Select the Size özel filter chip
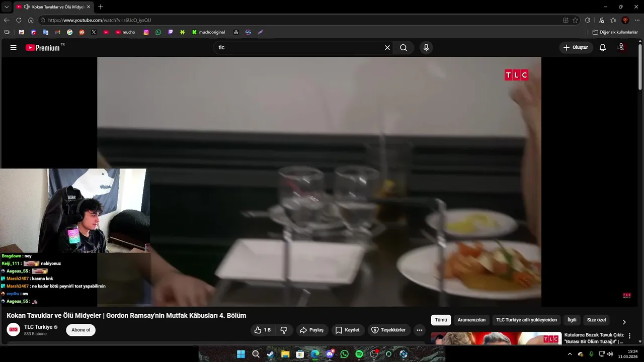 (x=597, y=320)
